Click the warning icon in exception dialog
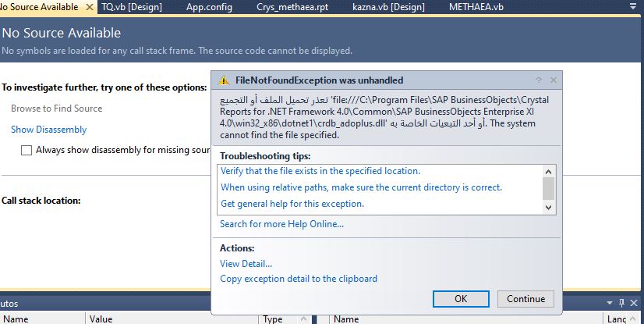Screen dimensions: 644x324 tap(224, 80)
